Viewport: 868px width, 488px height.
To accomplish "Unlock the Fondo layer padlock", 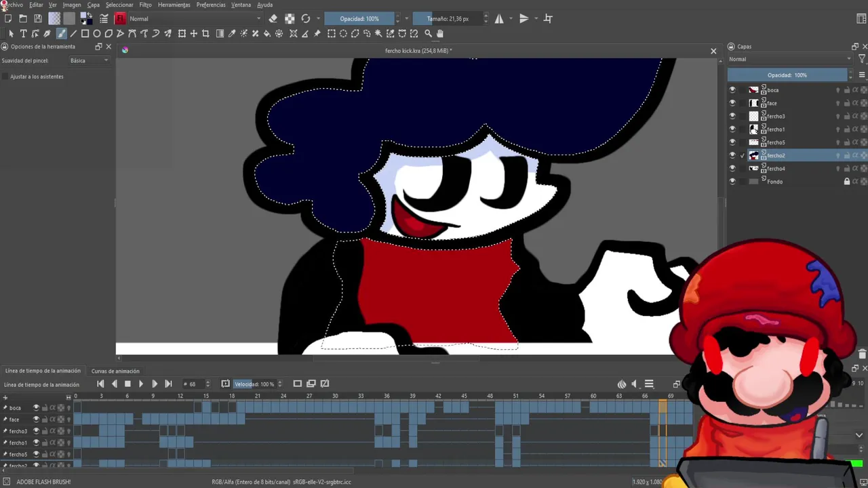I will (x=846, y=182).
